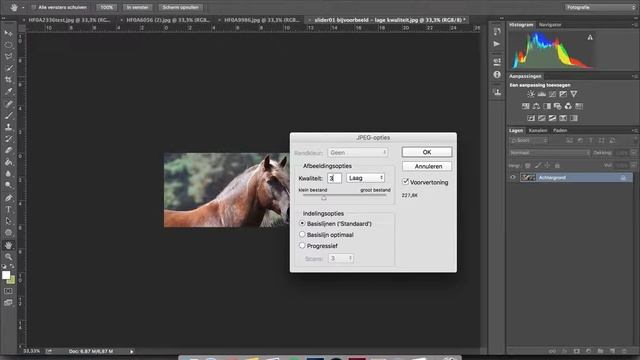Click the zoom percentage field in status bar
640x360 pixels.
31,351
